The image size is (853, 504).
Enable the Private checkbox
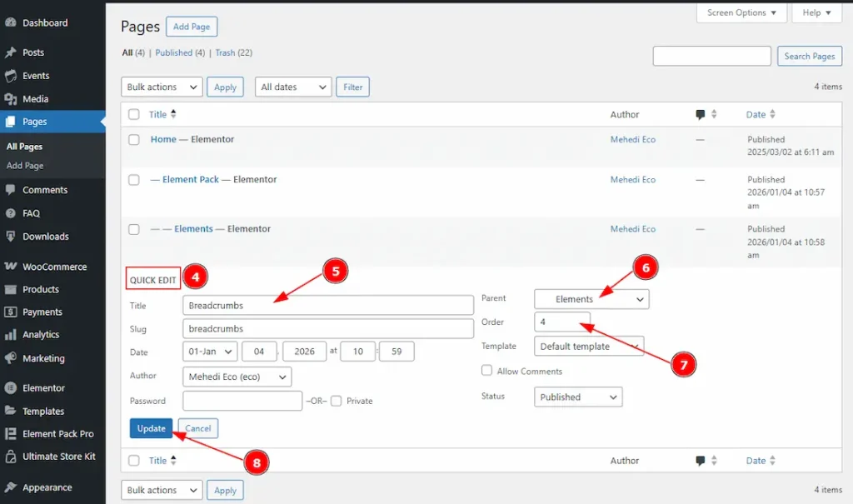tap(337, 402)
